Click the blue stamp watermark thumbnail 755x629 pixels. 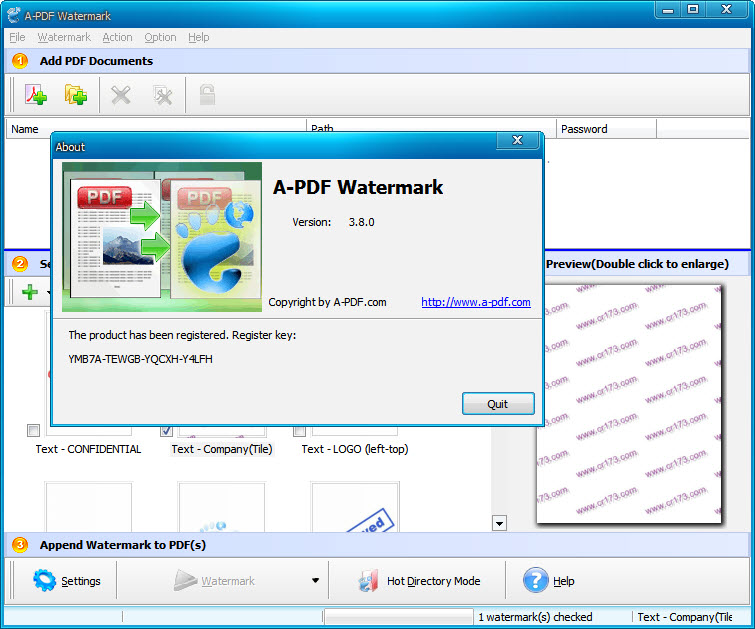coord(355,507)
